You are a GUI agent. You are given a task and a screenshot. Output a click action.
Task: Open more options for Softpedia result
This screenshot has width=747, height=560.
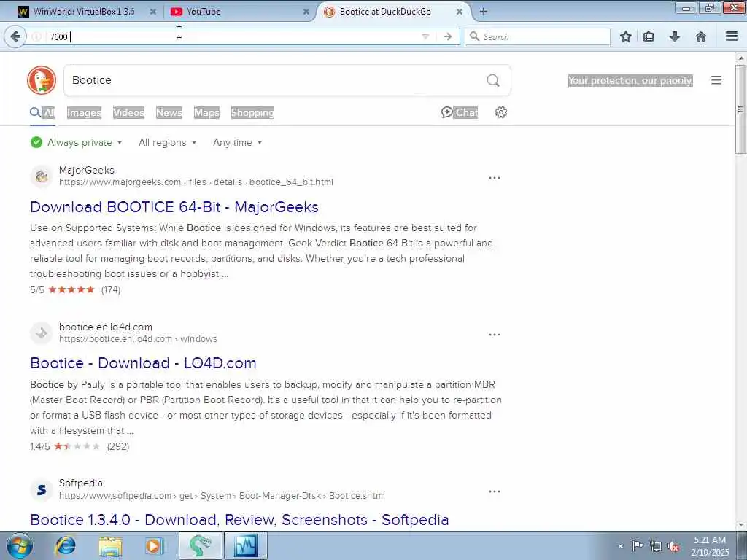pyautogui.click(x=495, y=491)
